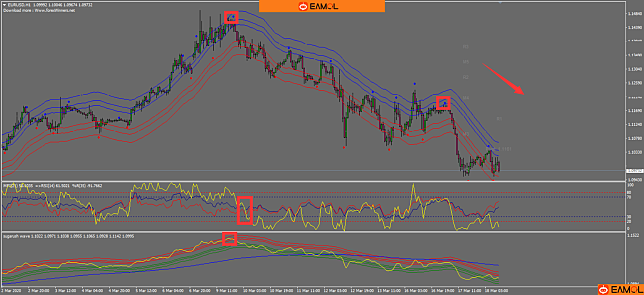
Task: Select the R1 pivot level label
Action: 499,119
